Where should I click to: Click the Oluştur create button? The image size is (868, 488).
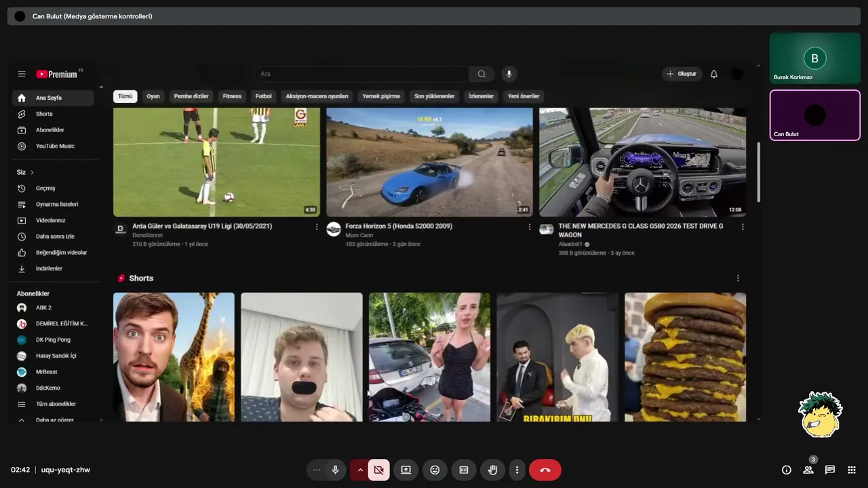pyautogui.click(x=682, y=74)
